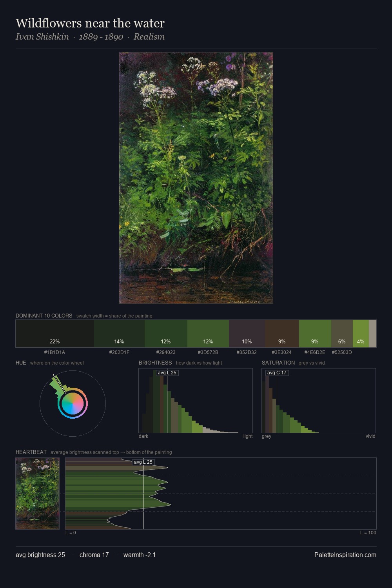Click the small painting thumbnail in Heartbeat section
The width and height of the screenshot is (392, 588).
point(38,494)
